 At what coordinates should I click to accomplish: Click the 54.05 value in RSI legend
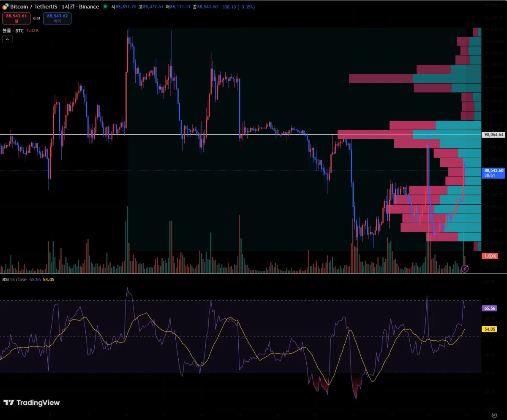(x=49, y=279)
